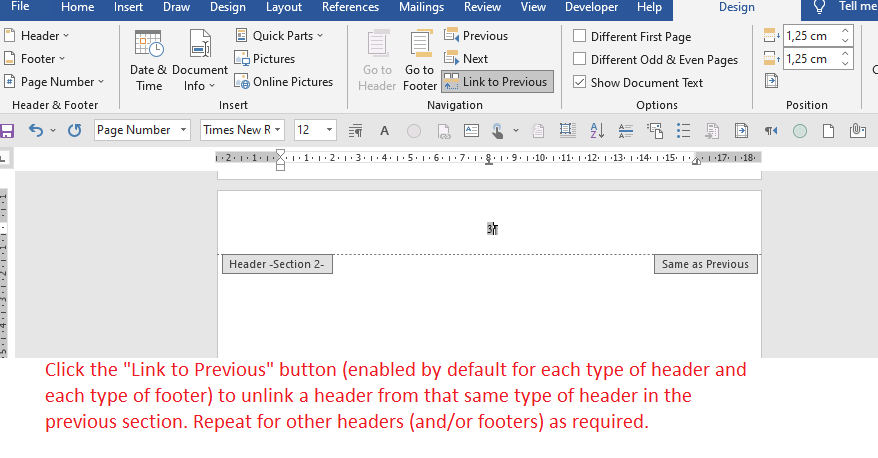This screenshot has width=878, height=458.
Task: Click the styles pane pilcrow icon in toolbar
Action: coord(355,131)
